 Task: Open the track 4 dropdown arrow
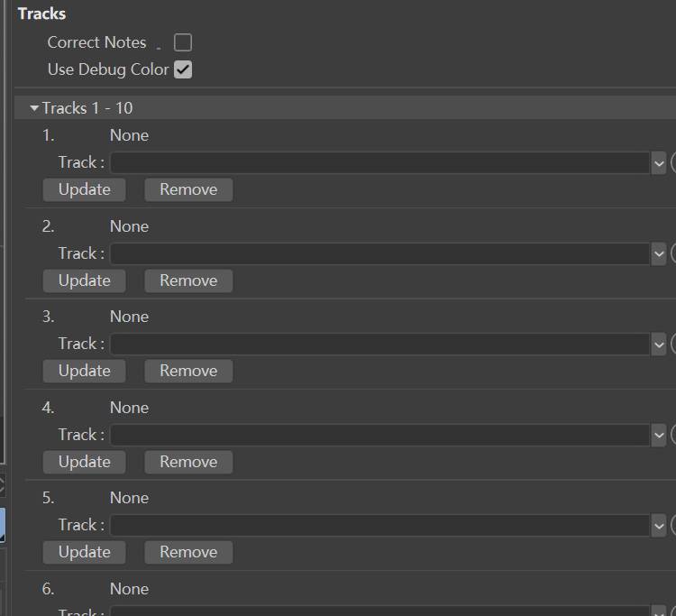pyautogui.click(x=659, y=435)
